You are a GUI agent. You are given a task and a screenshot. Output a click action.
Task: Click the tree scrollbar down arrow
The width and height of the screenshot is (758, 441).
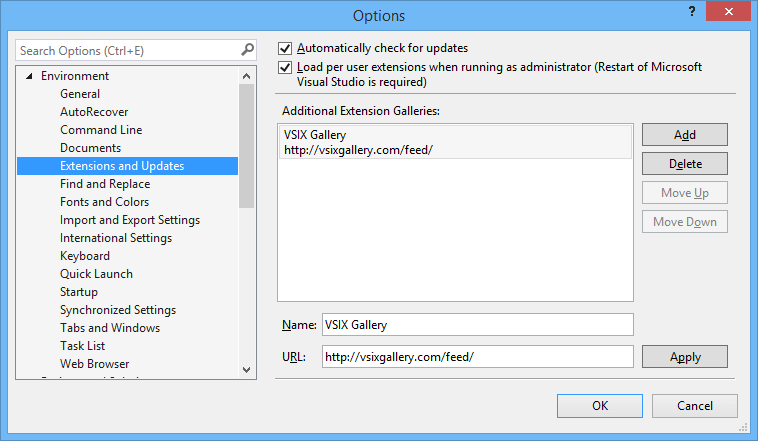[x=247, y=370]
